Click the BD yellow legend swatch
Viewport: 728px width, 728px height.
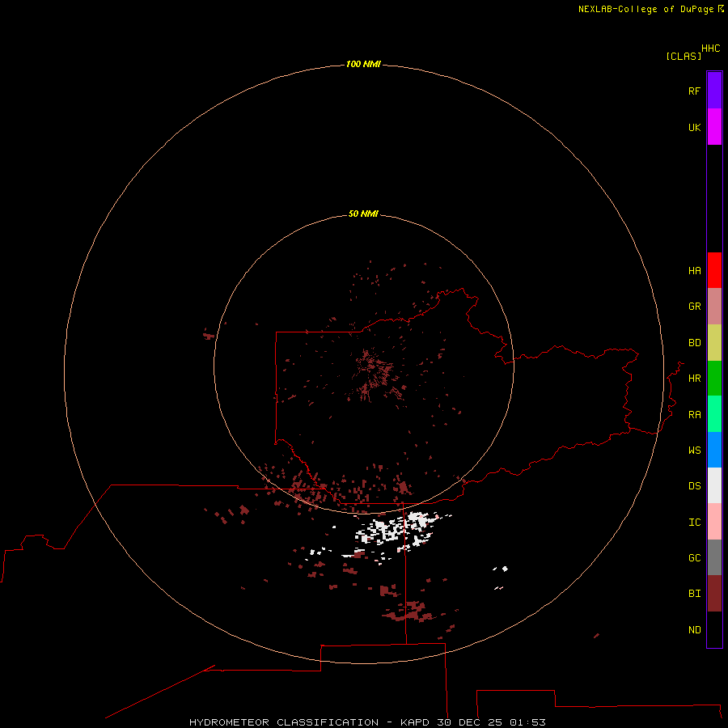click(714, 343)
